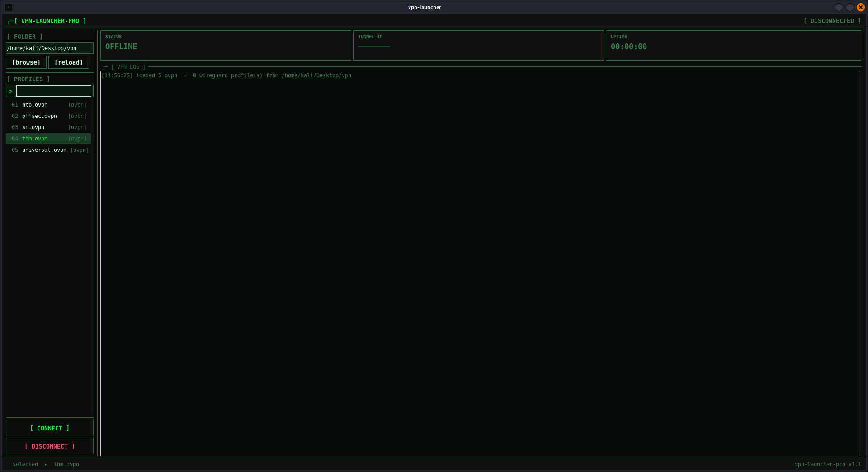Click the red DISCONNECT button
868x472 pixels.
(x=50, y=446)
